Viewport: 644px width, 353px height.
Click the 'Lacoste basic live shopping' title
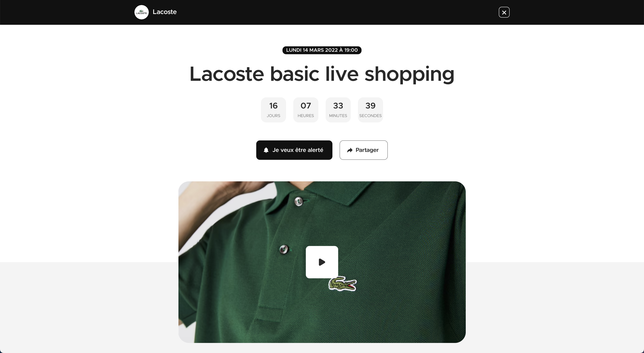tap(322, 74)
